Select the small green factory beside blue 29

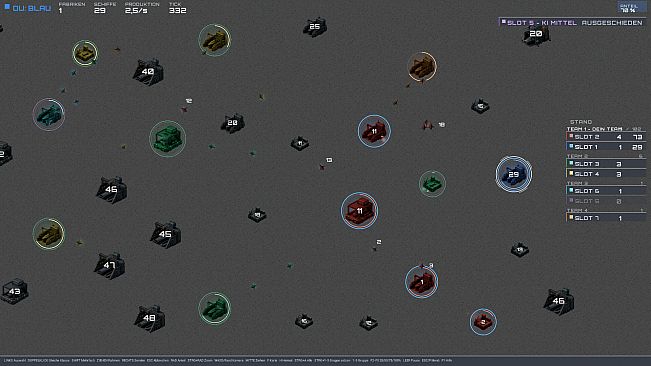[x=432, y=183]
